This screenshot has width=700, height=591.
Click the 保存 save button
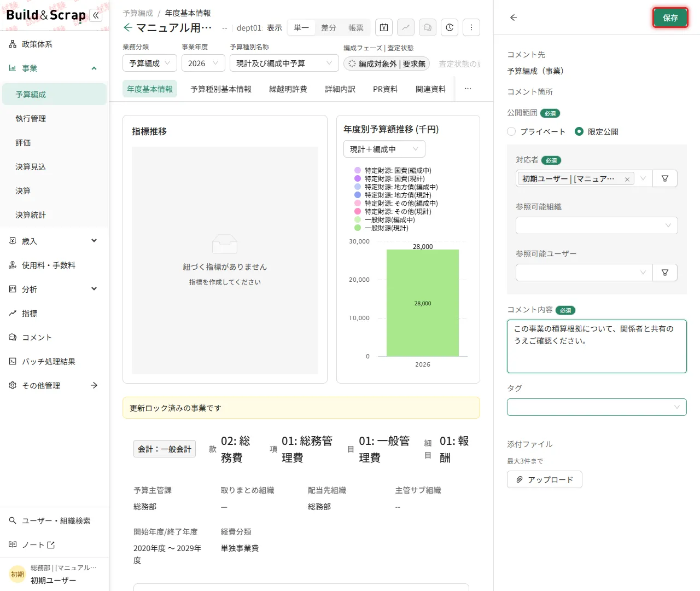pos(670,18)
